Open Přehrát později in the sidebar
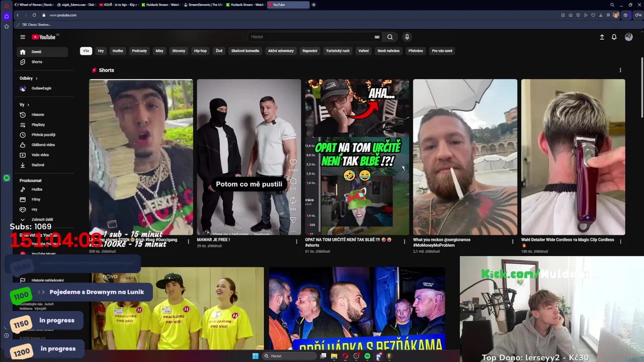Viewport: 644px width, 362px height. pyautogui.click(x=42, y=135)
